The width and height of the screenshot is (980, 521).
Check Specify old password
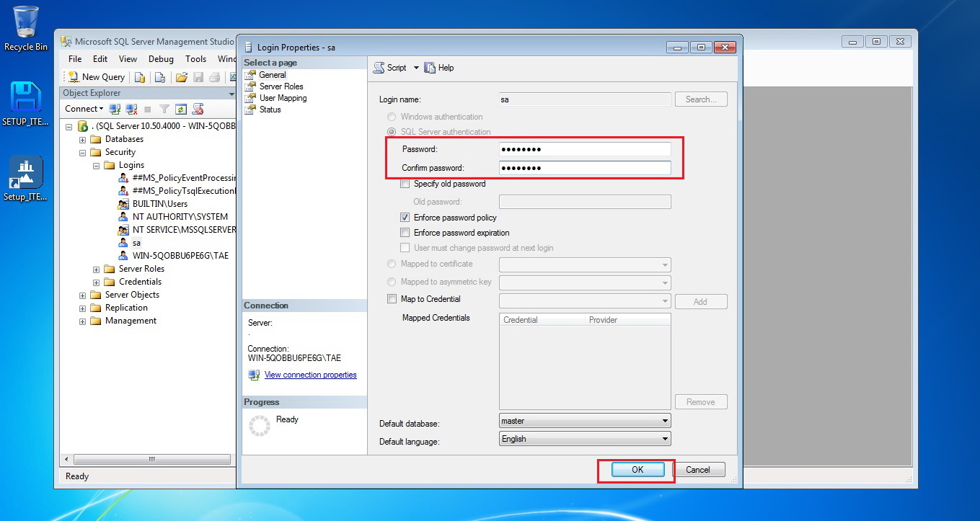pos(405,184)
